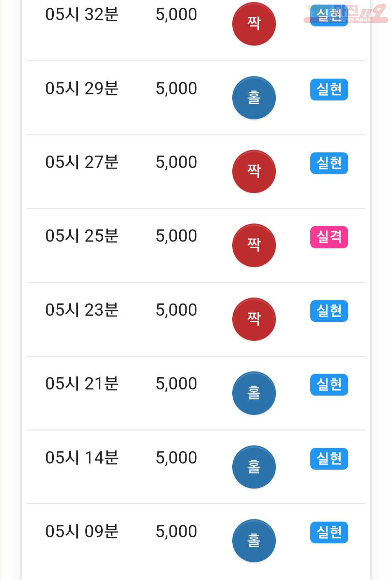Click the pink 실격 badge for 05시 25분

329,237
